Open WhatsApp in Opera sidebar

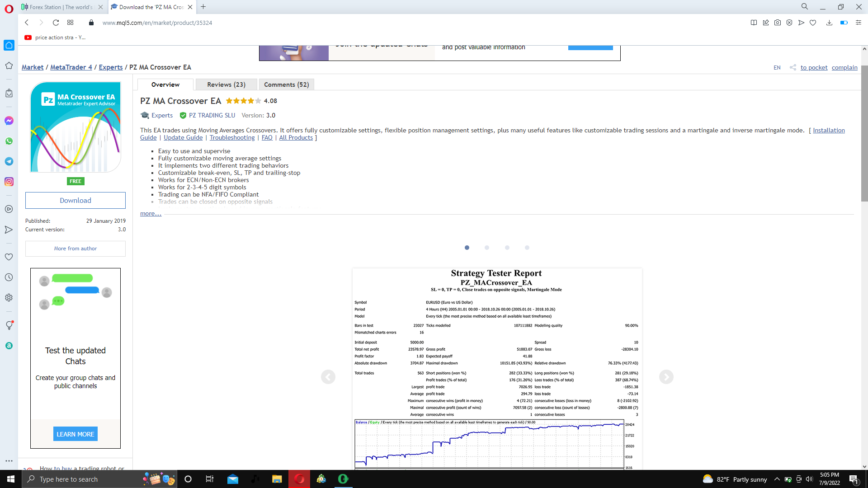tap(9, 141)
